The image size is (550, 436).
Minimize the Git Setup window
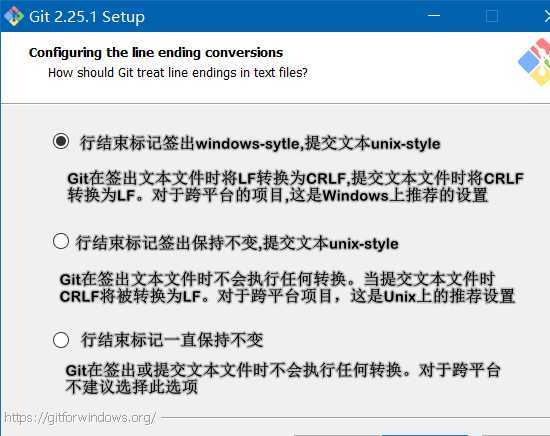point(434,15)
